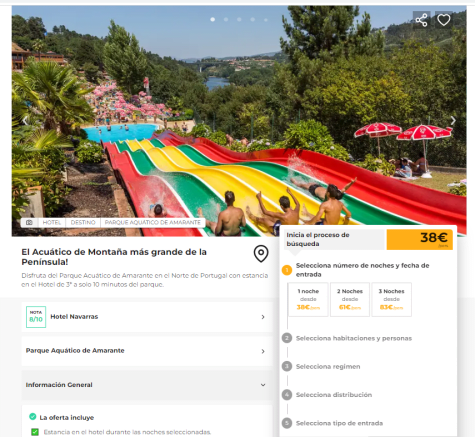
Task: Add offer to favorites with heart icon
Action: click(x=443, y=20)
